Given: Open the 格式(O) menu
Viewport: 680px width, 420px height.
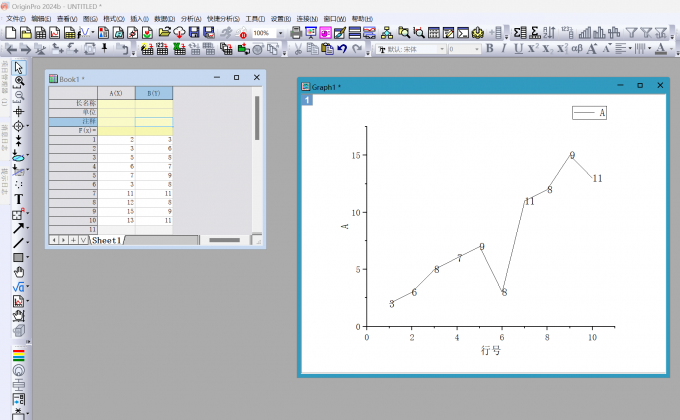Looking at the screenshot, I should tap(114, 19).
